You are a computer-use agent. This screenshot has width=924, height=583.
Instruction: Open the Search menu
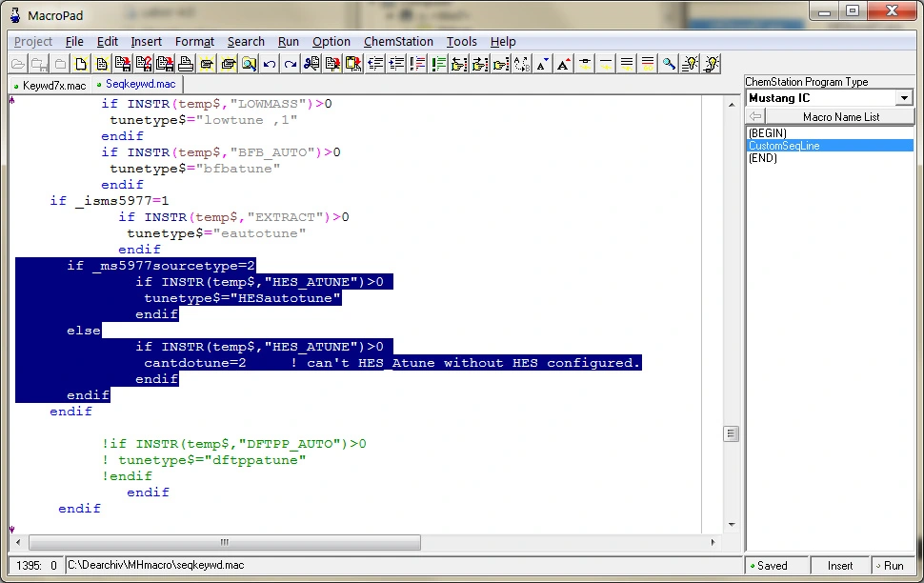pyautogui.click(x=246, y=42)
